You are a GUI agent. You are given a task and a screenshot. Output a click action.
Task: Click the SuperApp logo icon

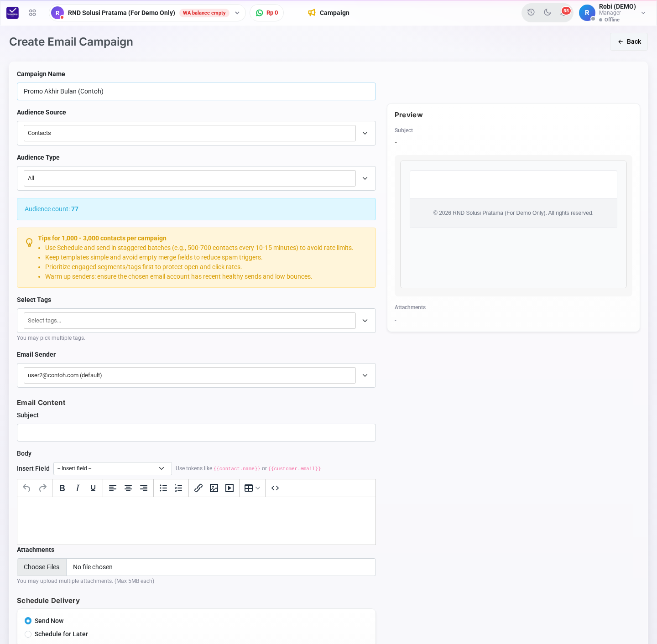tap(13, 13)
